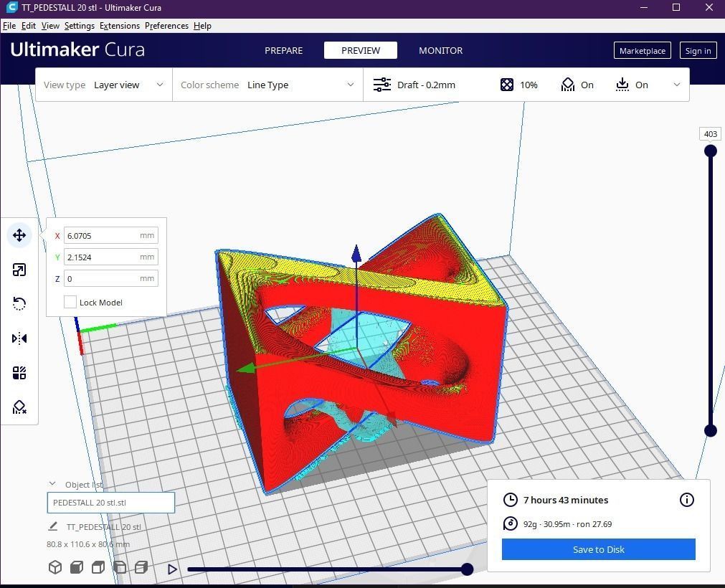Click the bottom layer slider handle
This screenshot has height=588, width=725.
pos(711,430)
